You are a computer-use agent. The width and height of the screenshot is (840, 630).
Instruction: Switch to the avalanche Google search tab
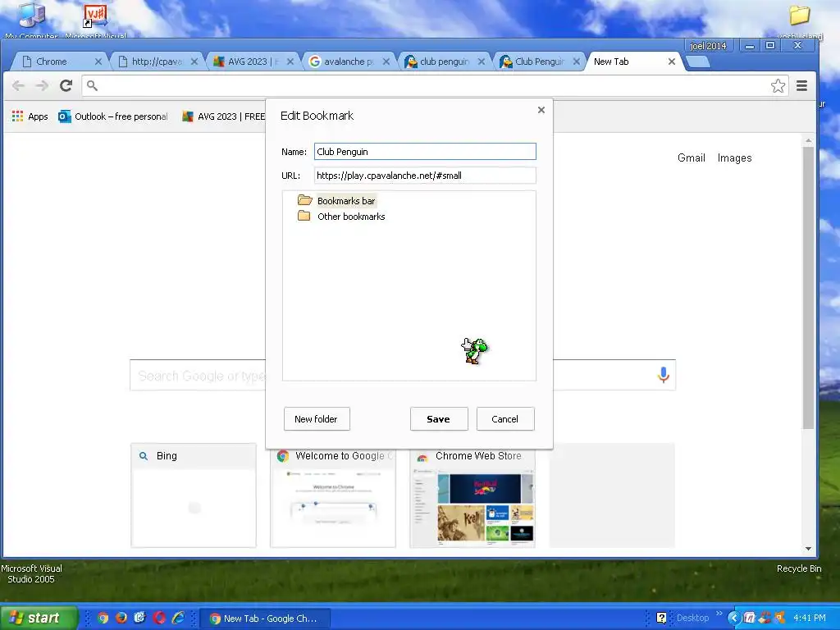point(348,62)
